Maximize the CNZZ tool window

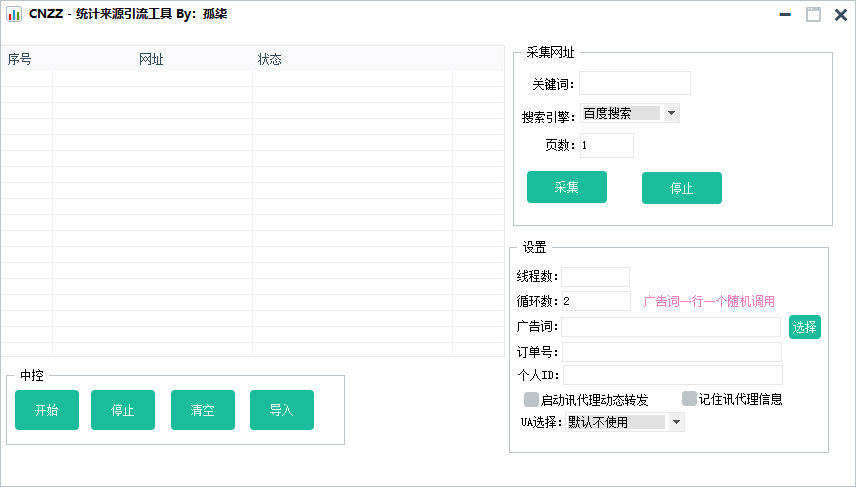813,15
